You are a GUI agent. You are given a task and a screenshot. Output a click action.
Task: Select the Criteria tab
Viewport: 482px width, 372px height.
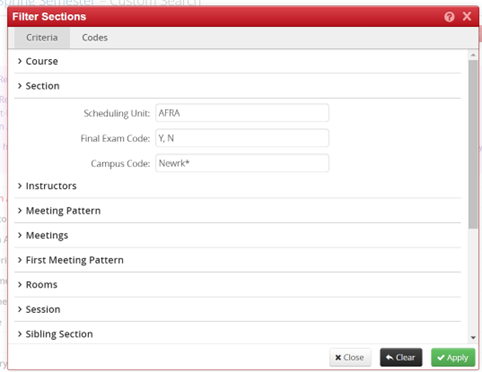pos(42,38)
